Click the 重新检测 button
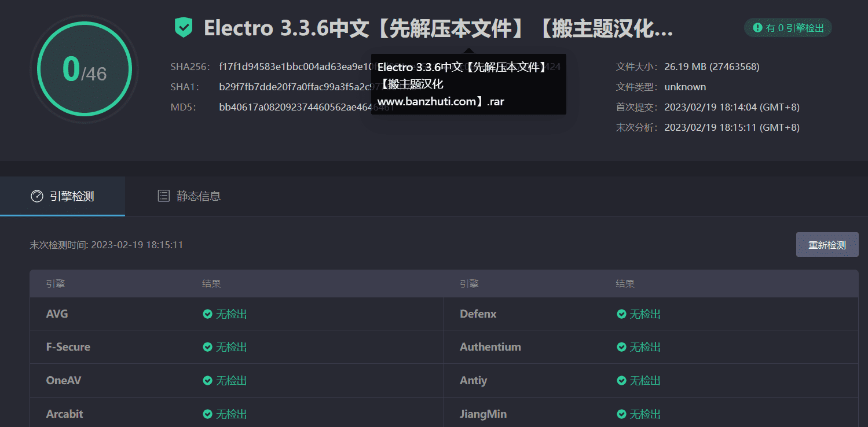This screenshot has height=427, width=868. pyautogui.click(x=827, y=245)
